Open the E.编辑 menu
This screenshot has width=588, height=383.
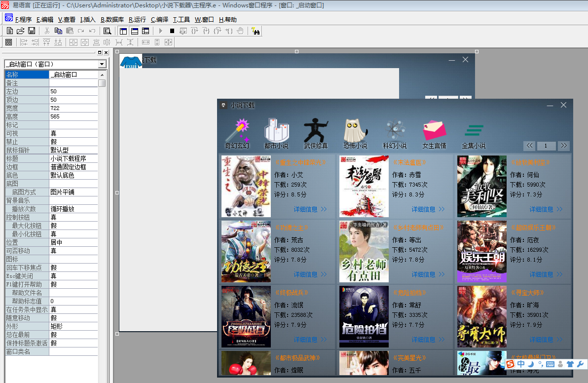coord(44,20)
